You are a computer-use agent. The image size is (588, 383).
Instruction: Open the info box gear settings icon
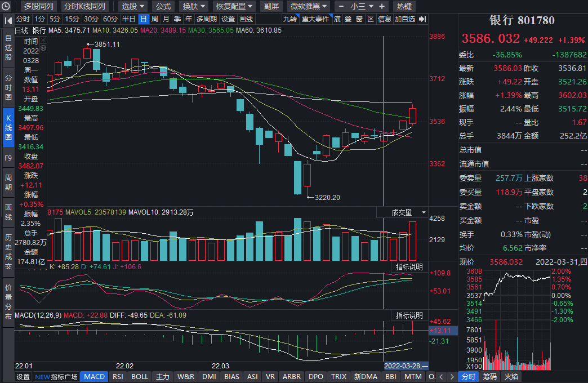[43, 48]
